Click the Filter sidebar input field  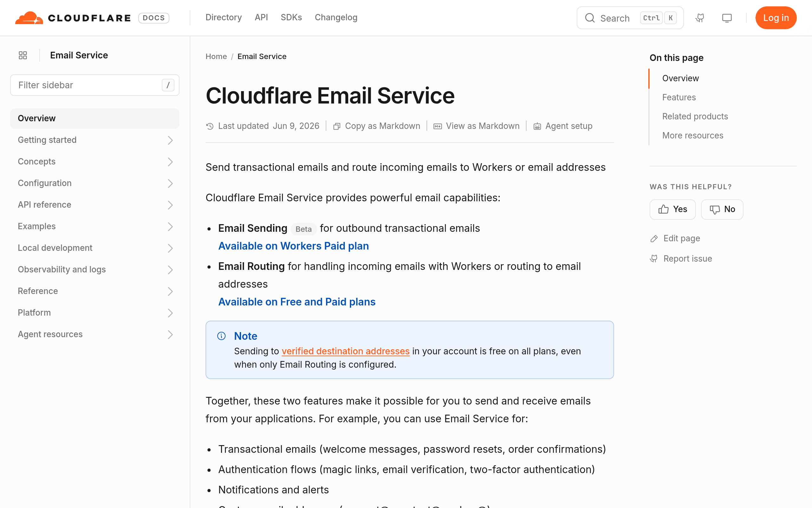coord(95,85)
